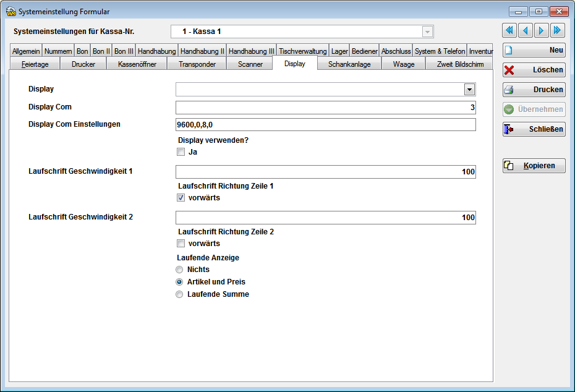Click the Drucken button
This screenshot has height=392, width=575.
click(x=534, y=90)
